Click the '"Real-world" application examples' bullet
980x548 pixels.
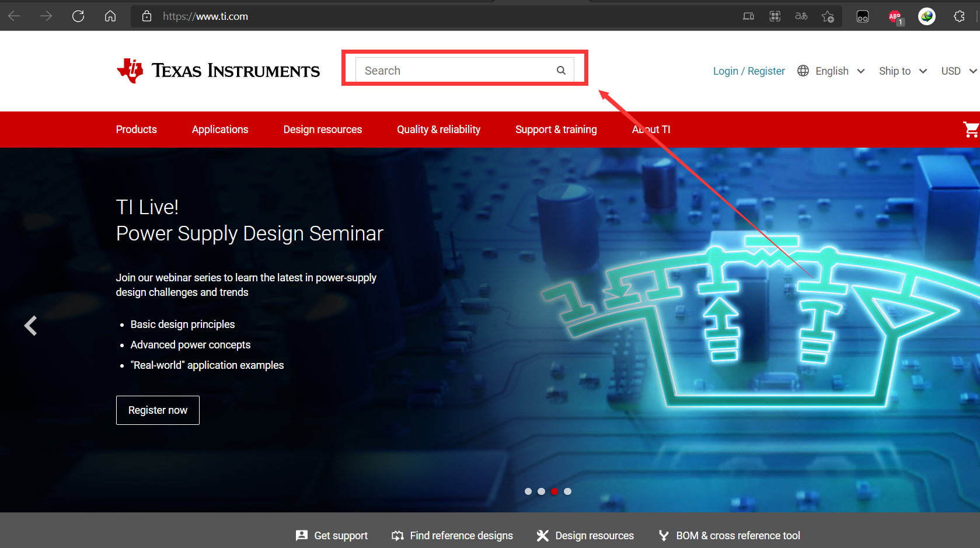[207, 365]
